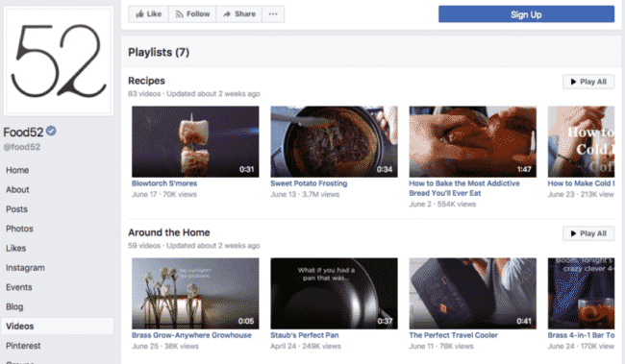The width and height of the screenshot is (625, 364).
Task: Click the How to Make Cold title link
Action: point(581,183)
